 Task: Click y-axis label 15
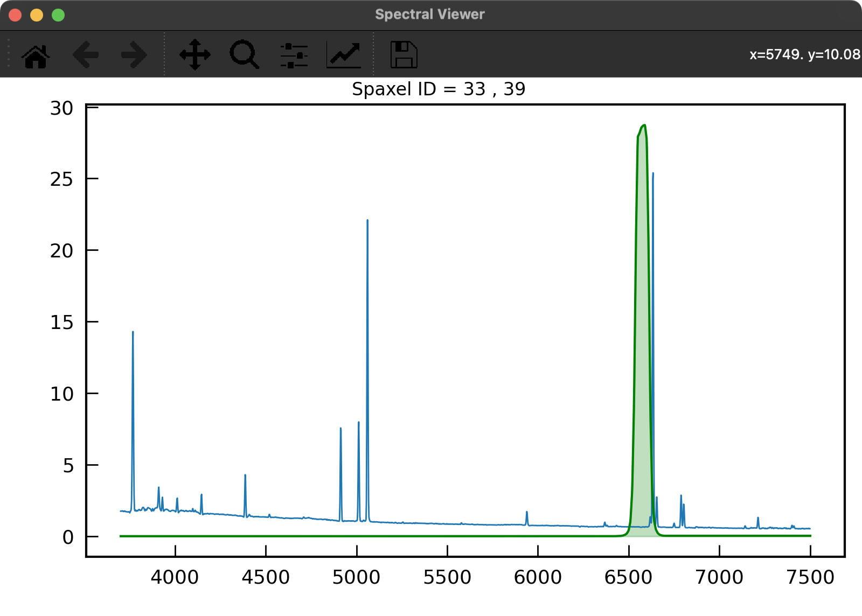pos(61,323)
